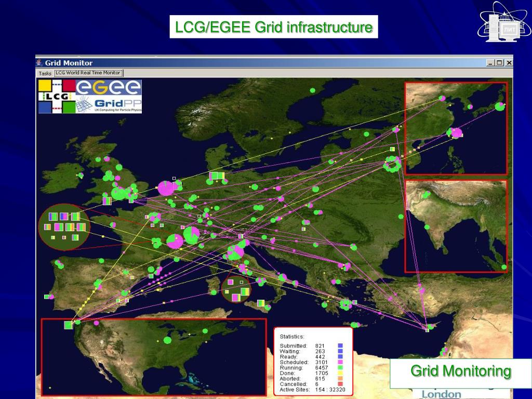Click the large magenta pie marker in Taiwan inset

[x=457, y=133]
